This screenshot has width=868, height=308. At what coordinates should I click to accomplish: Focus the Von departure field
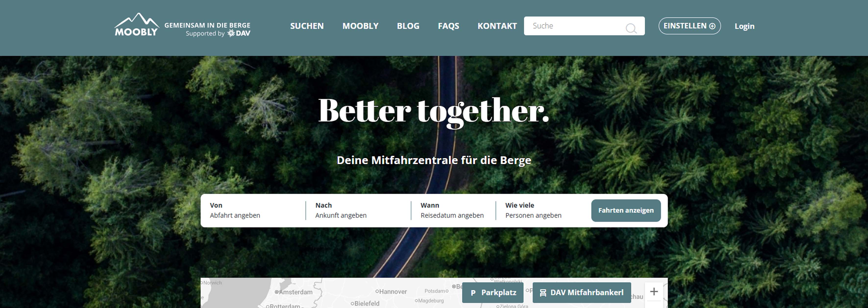(253, 210)
